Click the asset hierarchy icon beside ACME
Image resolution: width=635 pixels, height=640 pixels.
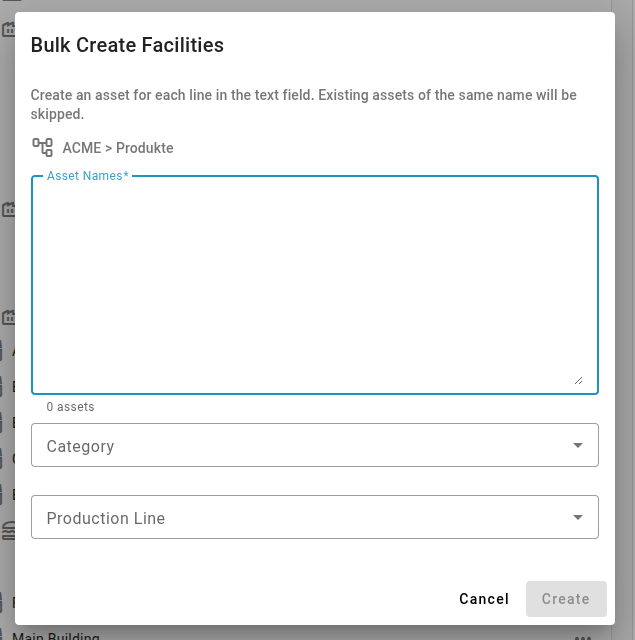(42, 148)
